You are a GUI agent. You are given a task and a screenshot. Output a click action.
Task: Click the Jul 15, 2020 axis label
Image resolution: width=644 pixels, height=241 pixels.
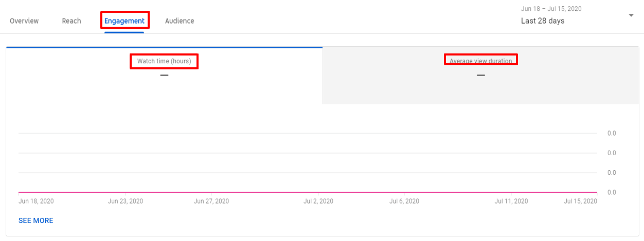tap(581, 201)
